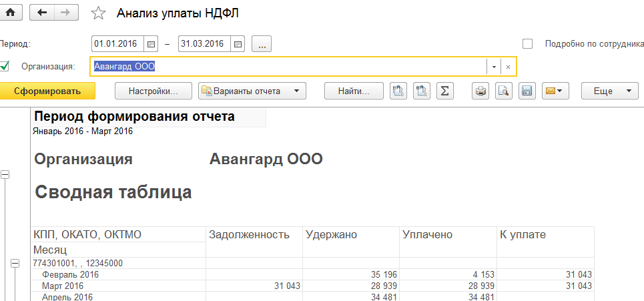Click the Месяц header cell

point(118,250)
